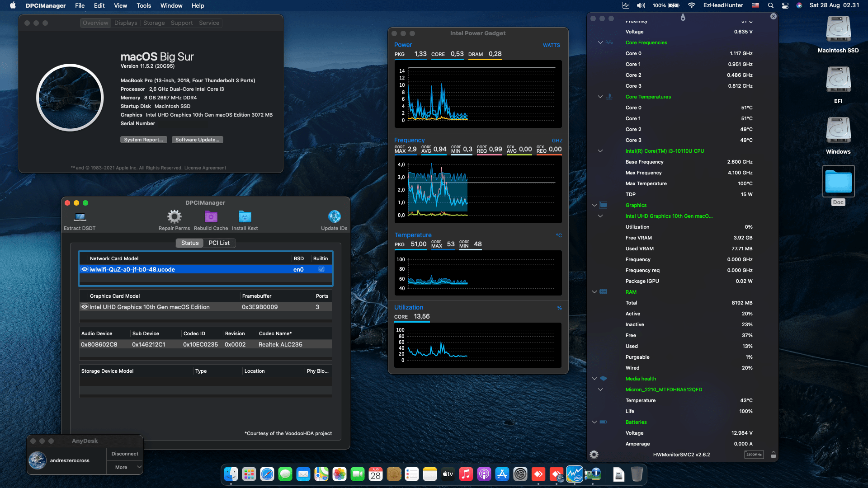Click Disconnect in AnyDesk panel
This screenshot has width=868, height=488.
pyautogui.click(x=125, y=454)
